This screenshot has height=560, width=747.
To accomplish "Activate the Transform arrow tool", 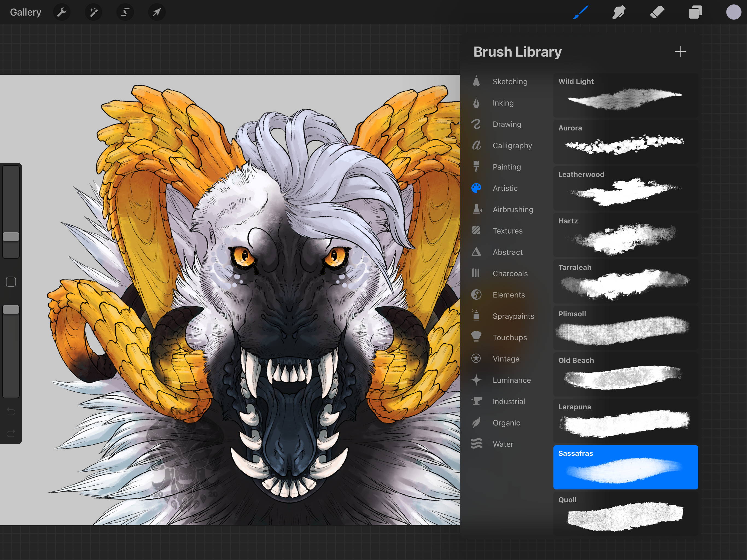I will point(157,13).
